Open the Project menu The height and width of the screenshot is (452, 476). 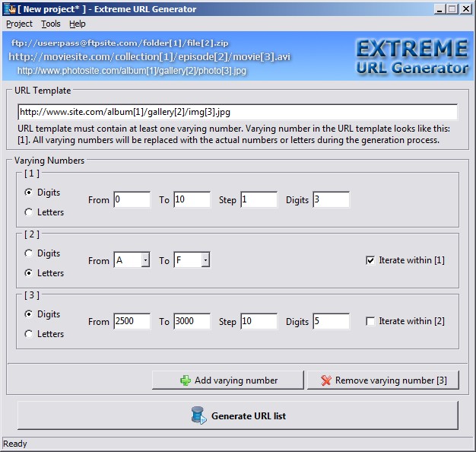[19, 24]
